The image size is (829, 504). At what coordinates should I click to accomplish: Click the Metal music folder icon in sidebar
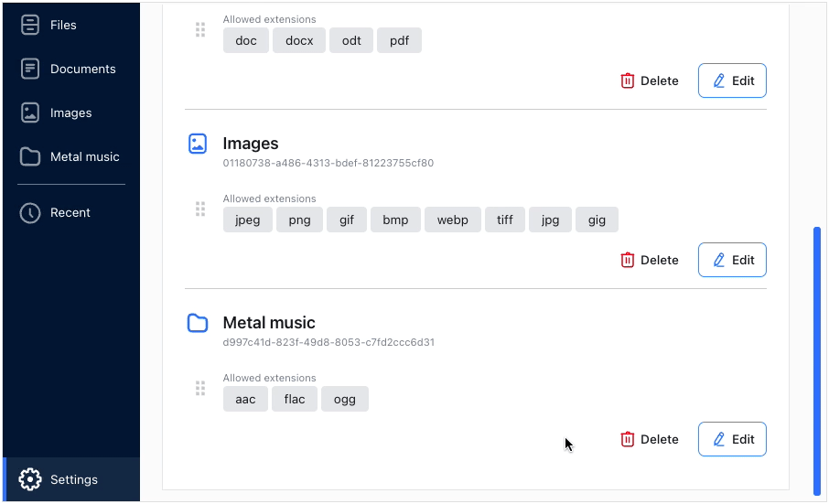click(30, 156)
